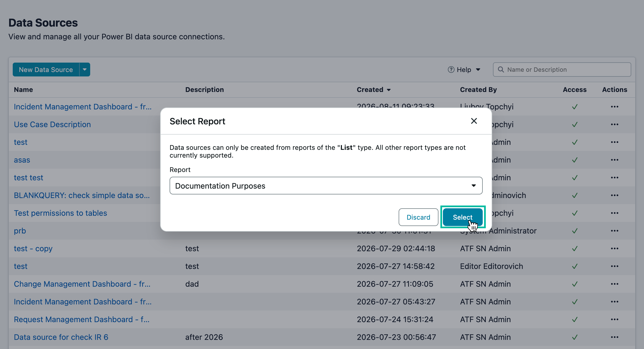Sort by Created column
The width and height of the screenshot is (644, 349).
[373, 90]
